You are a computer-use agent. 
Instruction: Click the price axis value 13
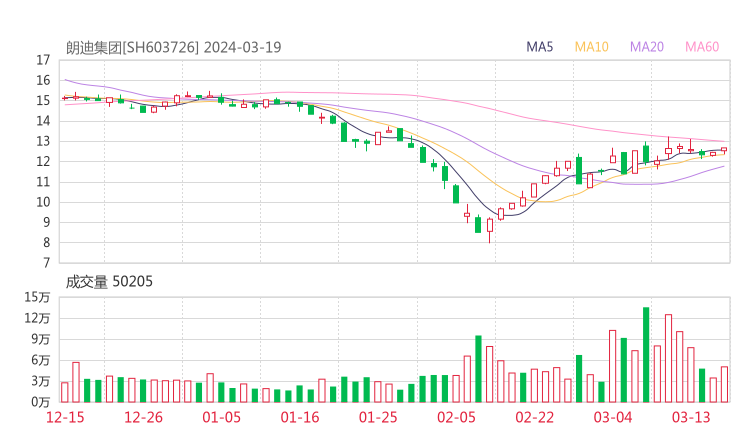pos(43,141)
